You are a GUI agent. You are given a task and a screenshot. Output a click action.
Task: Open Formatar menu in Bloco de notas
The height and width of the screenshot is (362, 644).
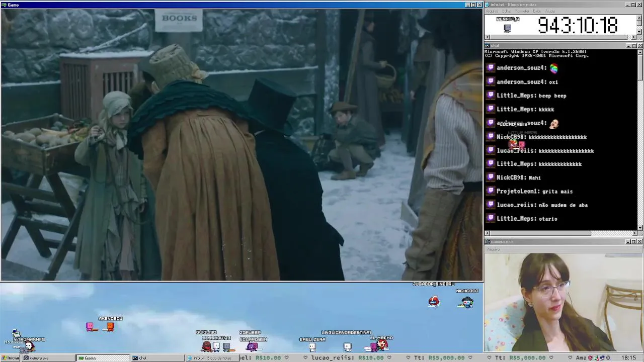(x=522, y=11)
